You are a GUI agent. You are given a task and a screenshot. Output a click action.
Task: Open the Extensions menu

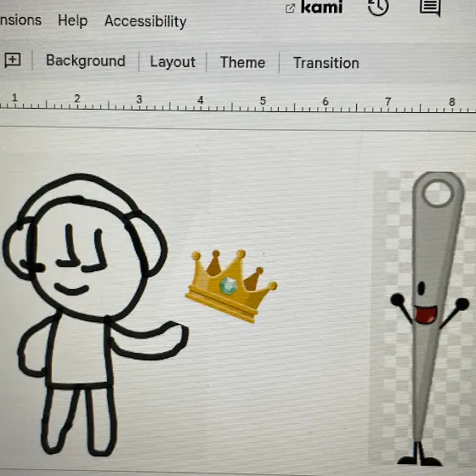tap(20, 20)
